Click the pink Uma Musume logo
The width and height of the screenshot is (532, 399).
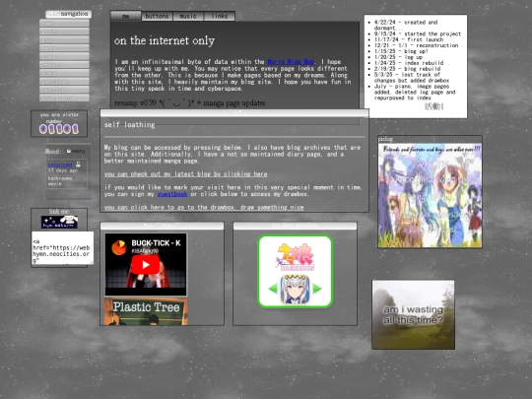pyautogui.click(x=295, y=256)
